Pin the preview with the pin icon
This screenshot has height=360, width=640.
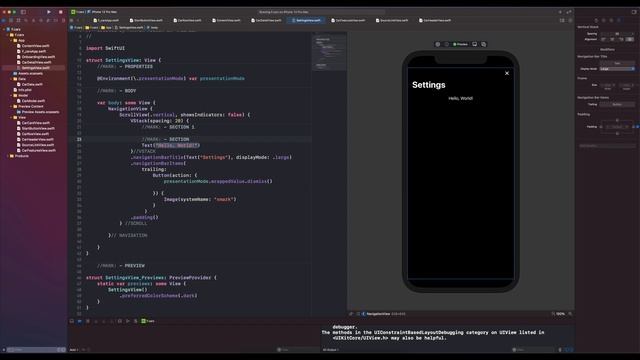coord(351,314)
